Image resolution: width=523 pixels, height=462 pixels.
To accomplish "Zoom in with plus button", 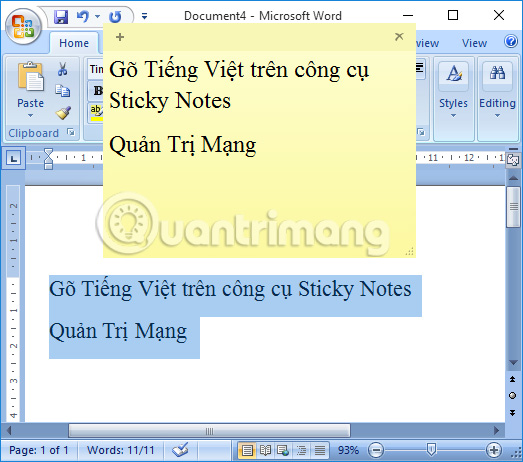I will click(x=494, y=451).
